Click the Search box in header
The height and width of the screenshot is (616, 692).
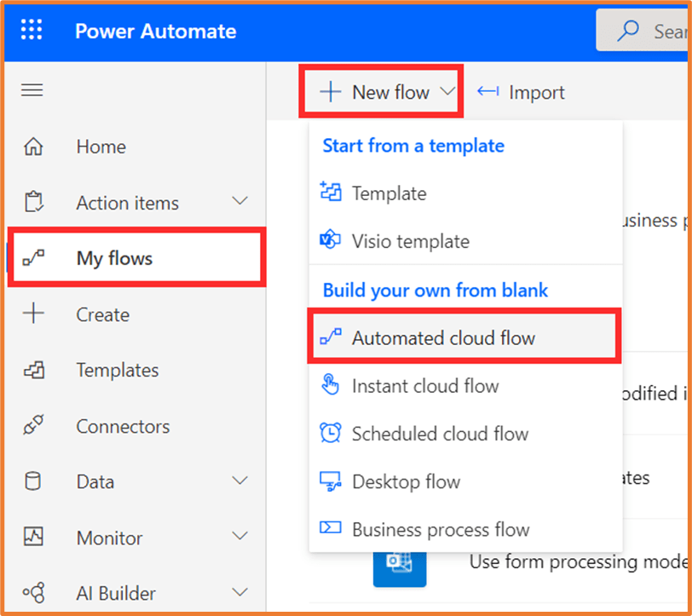(648, 32)
